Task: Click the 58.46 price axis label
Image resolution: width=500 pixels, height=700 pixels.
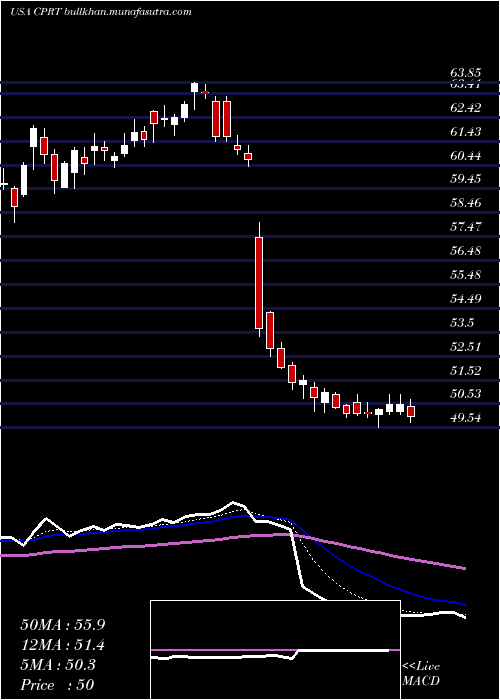Action: pyautogui.click(x=465, y=204)
